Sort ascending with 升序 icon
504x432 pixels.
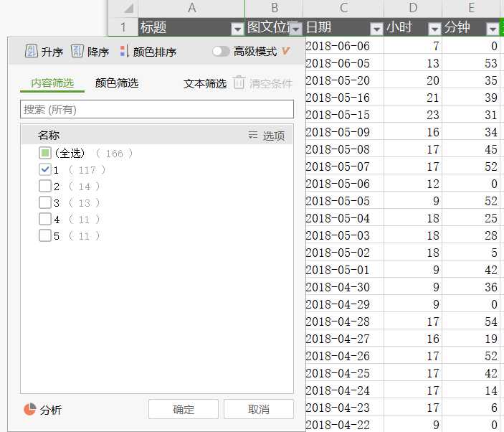[31, 51]
